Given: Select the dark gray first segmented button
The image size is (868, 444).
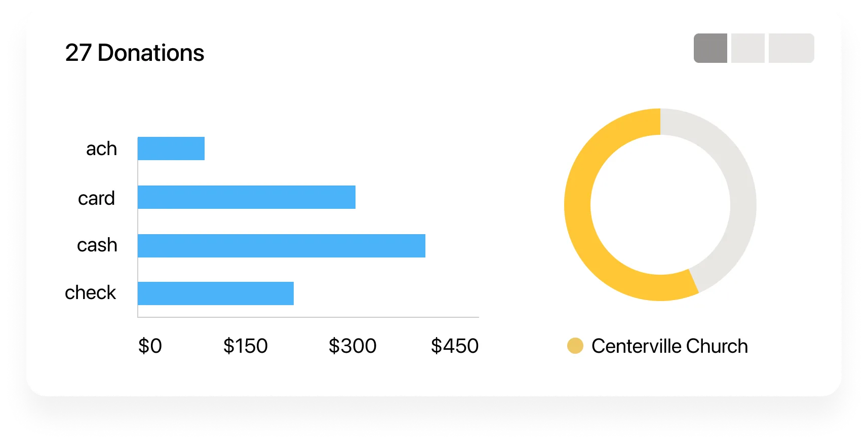Looking at the screenshot, I should (710, 48).
